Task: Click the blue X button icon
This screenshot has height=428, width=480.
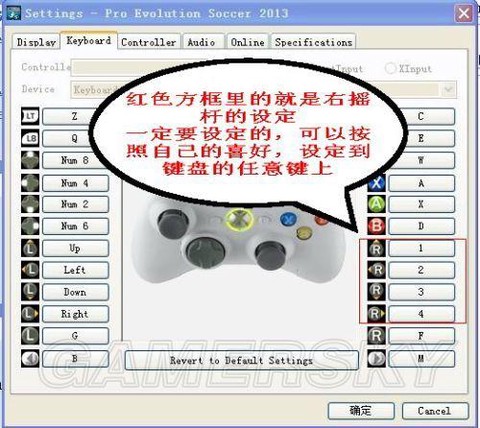Action: click(376, 183)
